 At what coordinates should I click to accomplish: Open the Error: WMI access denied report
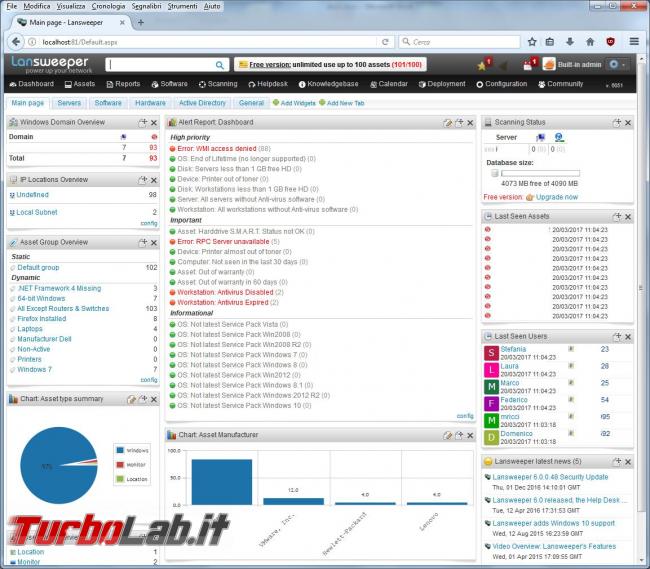(x=217, y=148)
